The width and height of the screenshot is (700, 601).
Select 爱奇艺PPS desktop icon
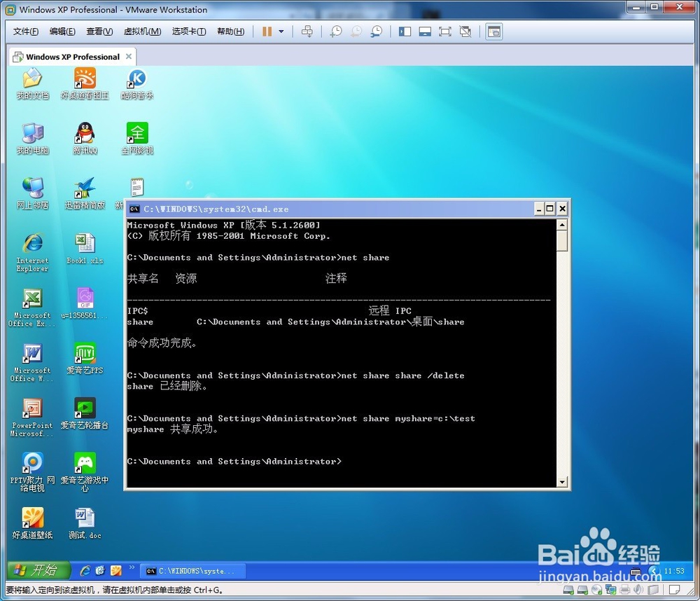pos(85,359)
